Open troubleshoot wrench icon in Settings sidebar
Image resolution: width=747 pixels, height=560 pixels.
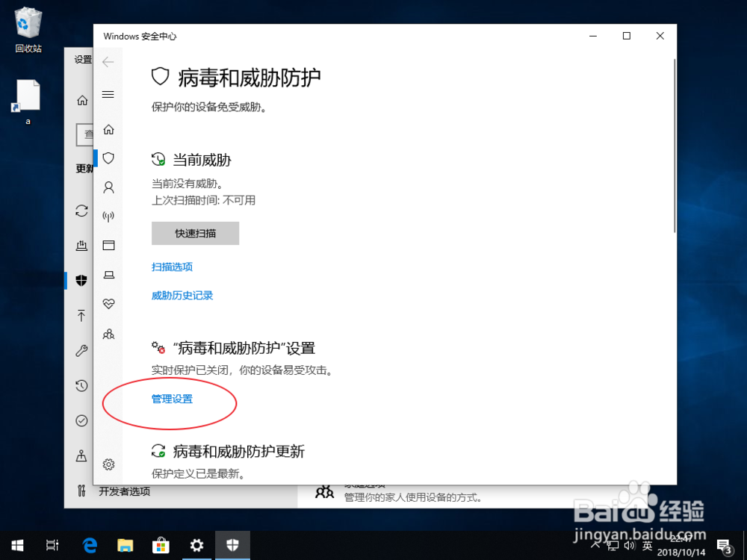coord(81,350)
